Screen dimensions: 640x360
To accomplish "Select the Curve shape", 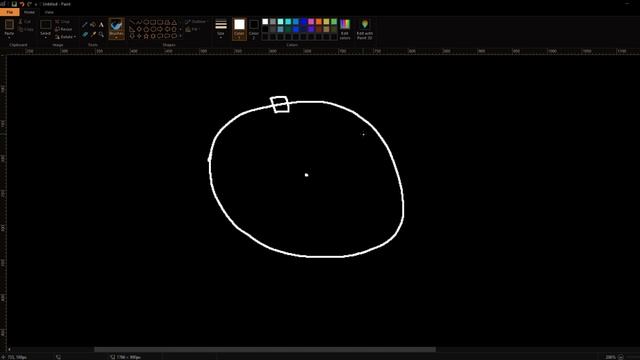I will (x=139, y=22).
